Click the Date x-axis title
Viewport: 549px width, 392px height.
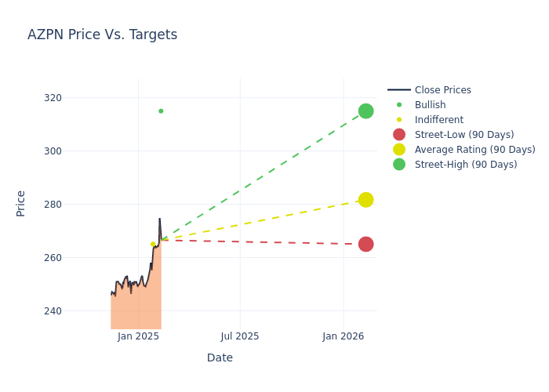(x=220, y=358)
